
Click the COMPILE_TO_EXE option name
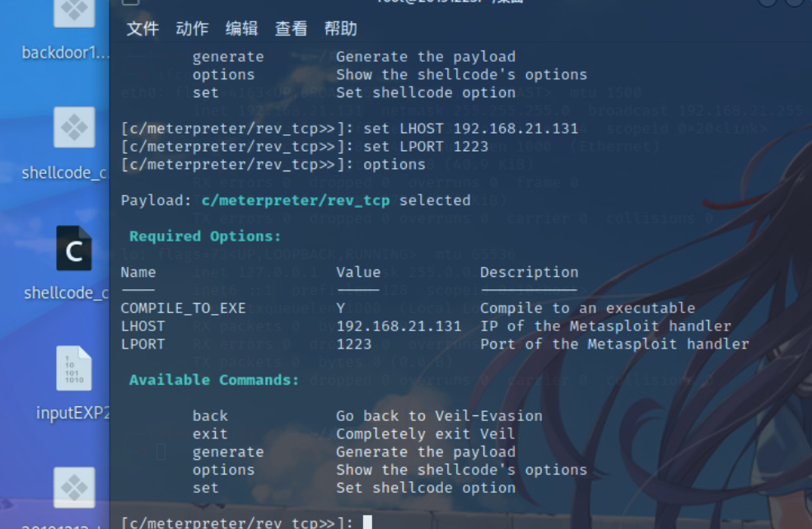184,308
